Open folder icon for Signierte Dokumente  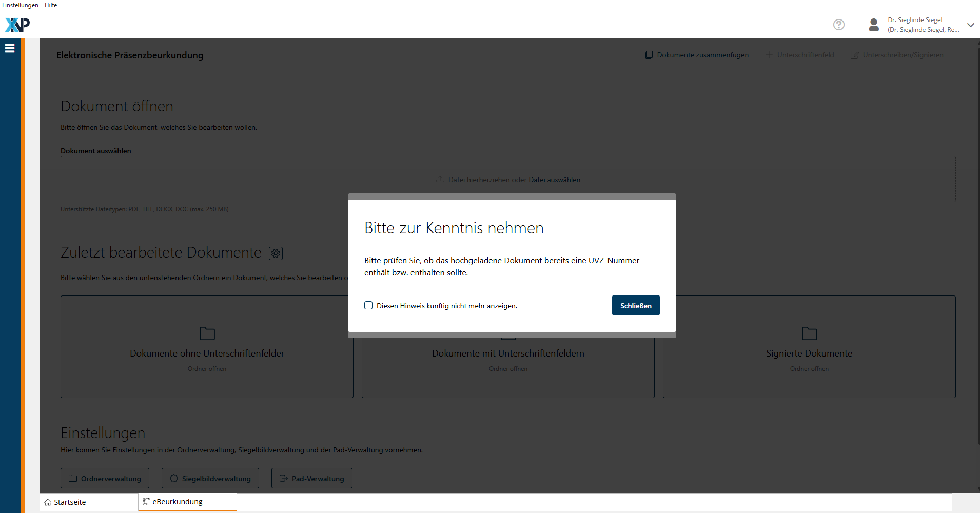pos(809,333)
